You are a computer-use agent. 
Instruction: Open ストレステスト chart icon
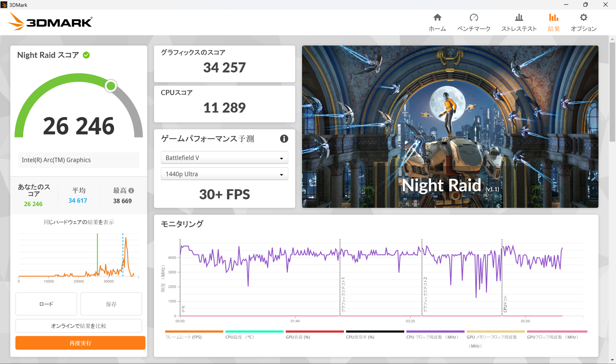pos(519,18)
